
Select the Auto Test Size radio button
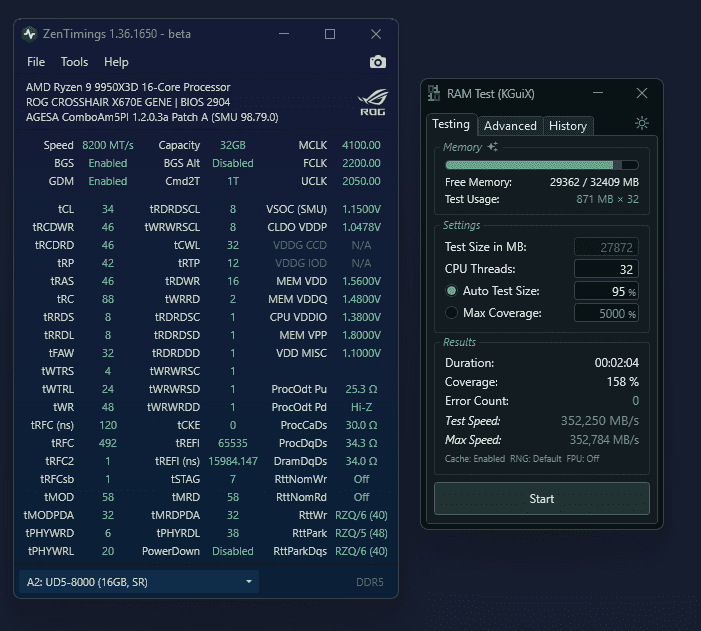(452, 291)
